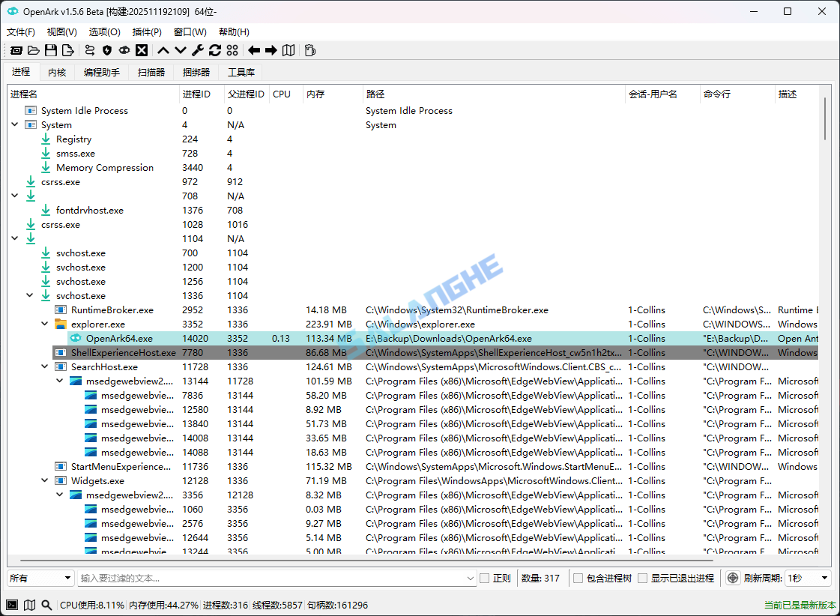This screenshot has height=616, width=840.
Task: Refresh the process list with the refresh icon
Action: [x=215, y=50]
